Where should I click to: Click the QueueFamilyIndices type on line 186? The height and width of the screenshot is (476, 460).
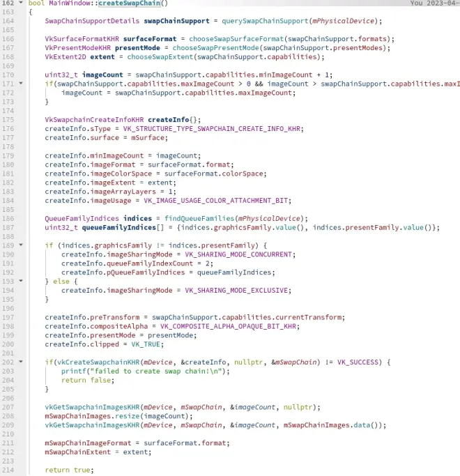coord(82,219)
